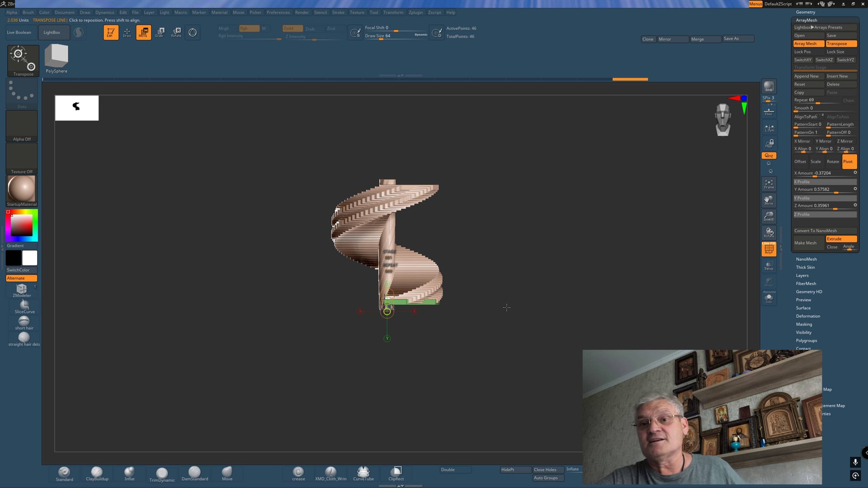
Task: Turn on X Mirror
Action: click(x=802, y=141)
